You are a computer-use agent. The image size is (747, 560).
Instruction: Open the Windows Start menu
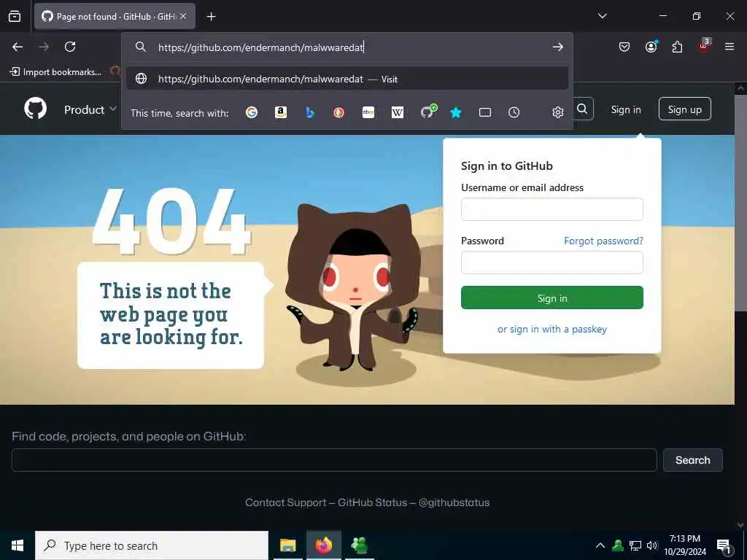(x=18, y=545)
